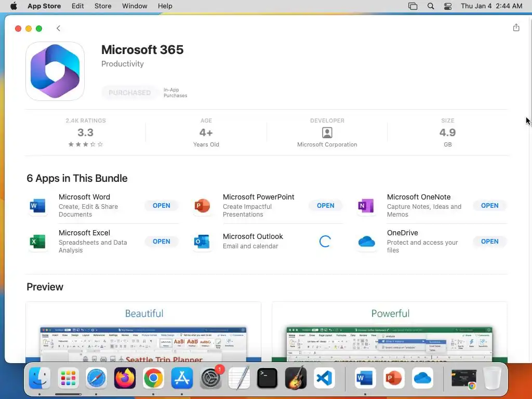Click the Microsoft PowerPoint bundle icon
This screenshot has height=399, width=532.
click(x=202, y=206)
